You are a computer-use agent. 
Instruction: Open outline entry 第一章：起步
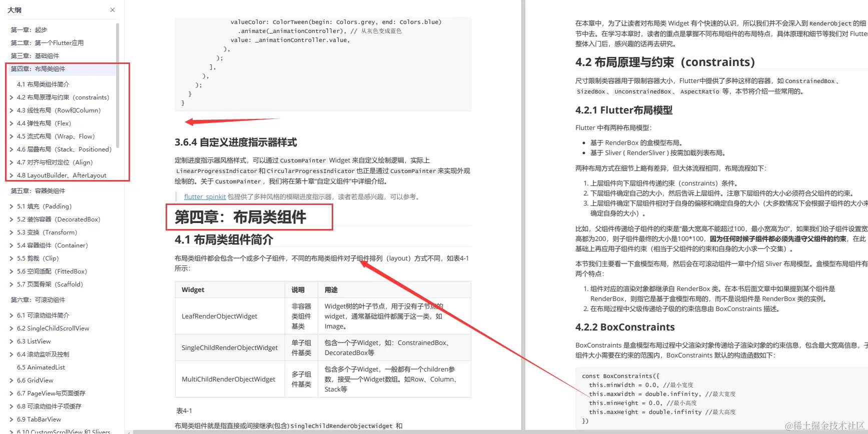tap(29, 29)
